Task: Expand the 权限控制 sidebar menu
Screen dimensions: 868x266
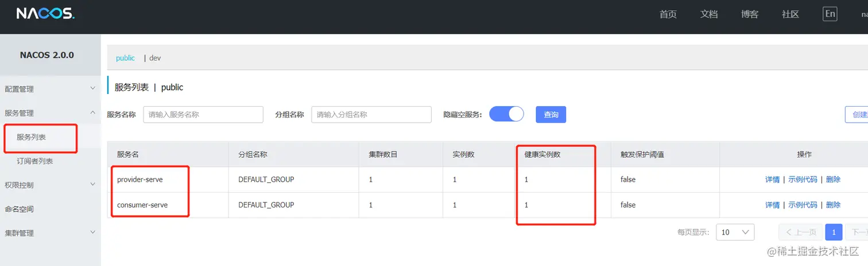Action: [51, 185]
